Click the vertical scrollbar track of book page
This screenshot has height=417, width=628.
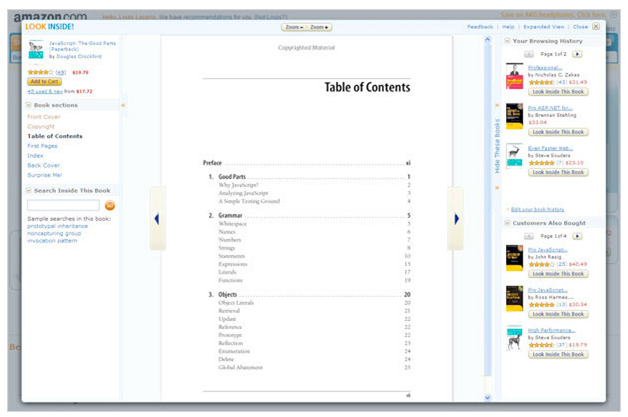(x=487, y=218)
